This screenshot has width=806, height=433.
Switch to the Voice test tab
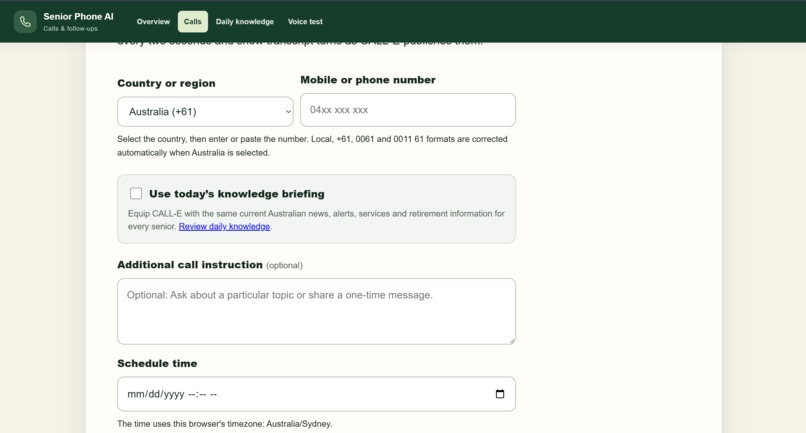305,22
